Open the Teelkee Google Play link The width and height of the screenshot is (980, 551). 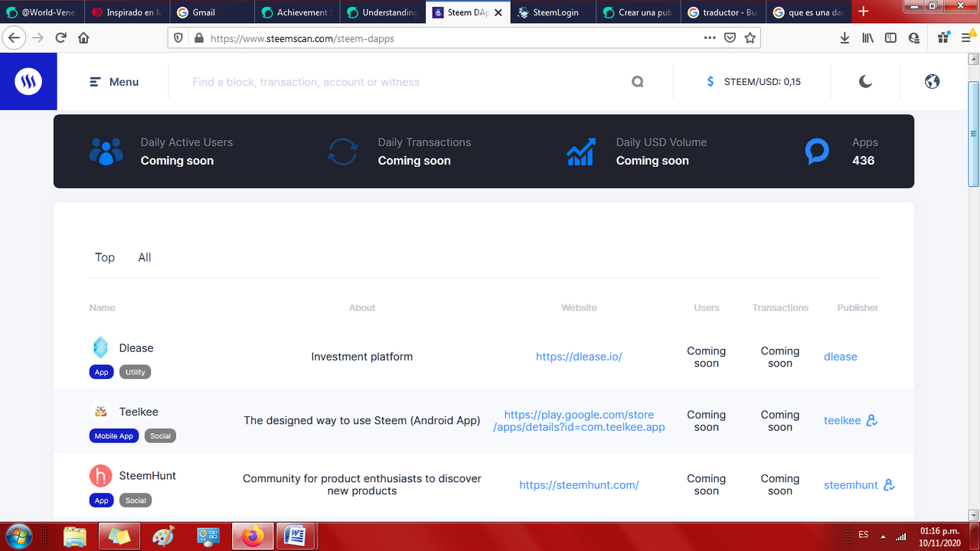coord(579,421)
